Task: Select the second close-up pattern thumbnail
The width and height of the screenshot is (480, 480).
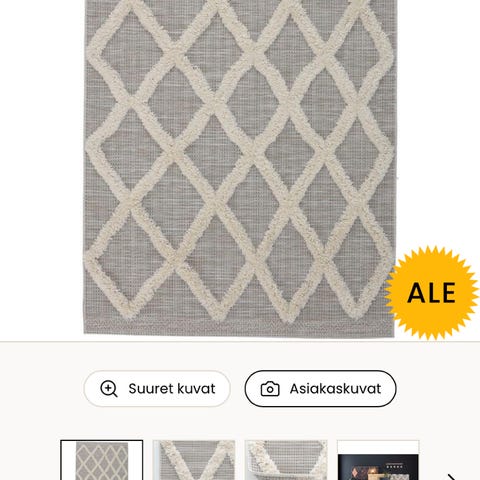Action: (x=194, y=460)
